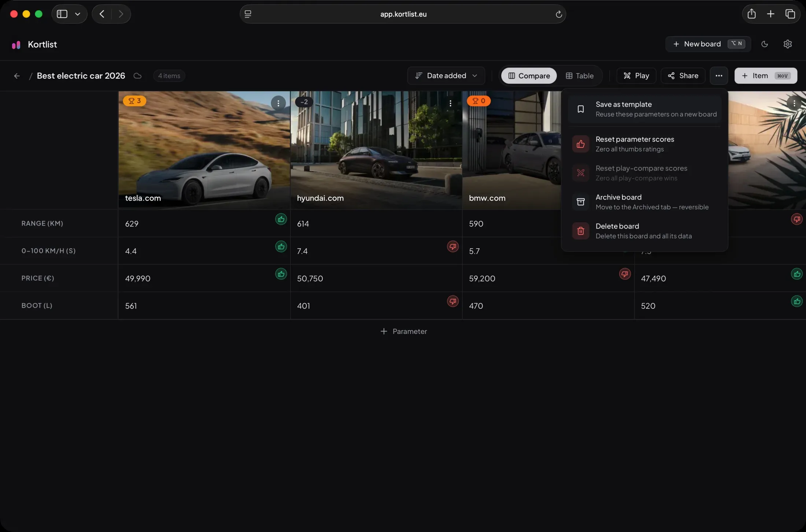
Task: Click the bmw.com car thumbnail
Action: (511, 150)
